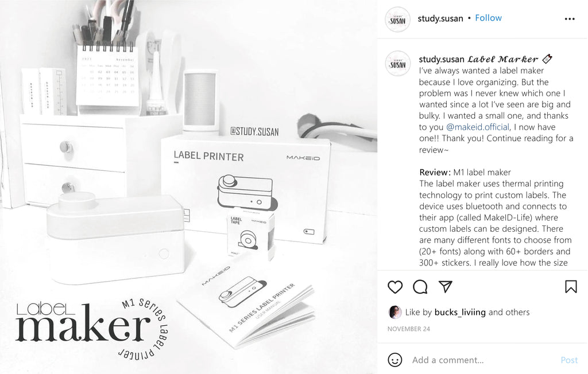Click the label emoji after Label Marker
This screenshot has height=374, width=588.
[x=547, y=59]
